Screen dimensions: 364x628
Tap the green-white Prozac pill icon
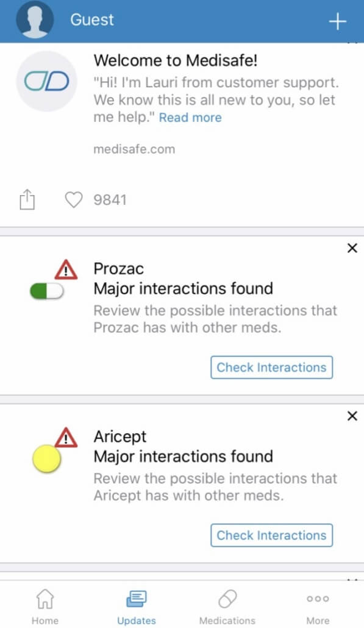coord(47,291)
